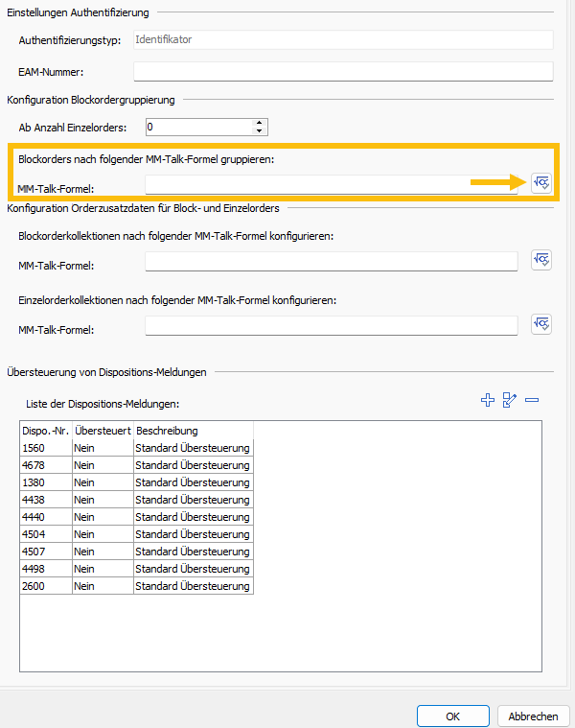The height and width of the screenshot is (728, 575).
Task: Focus the Einzelorderkollektionen MM-Talk-Formel field
Action: tap(331, 326)
